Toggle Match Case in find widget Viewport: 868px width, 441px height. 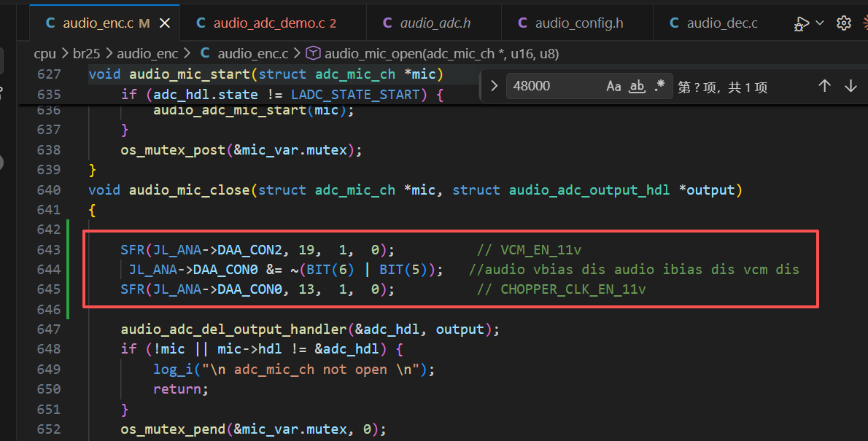(x=613, y=86)
